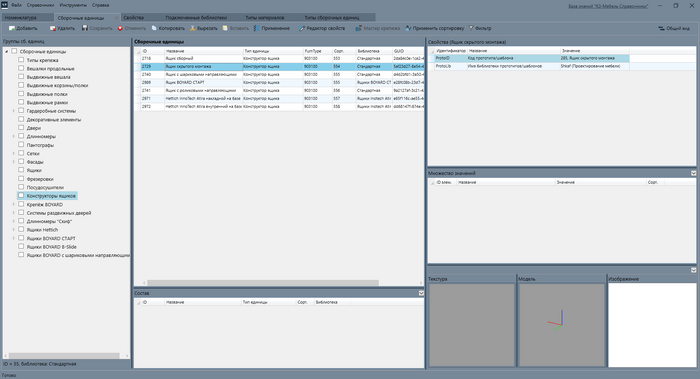Select the Фрезеровки tree item
The image size is (700, 379).
click(x=40, y=179)
